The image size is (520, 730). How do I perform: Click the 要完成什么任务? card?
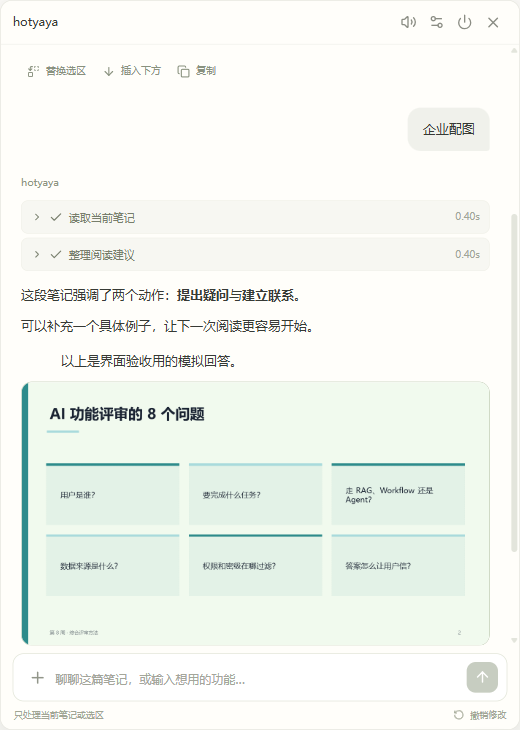(256, 494)
